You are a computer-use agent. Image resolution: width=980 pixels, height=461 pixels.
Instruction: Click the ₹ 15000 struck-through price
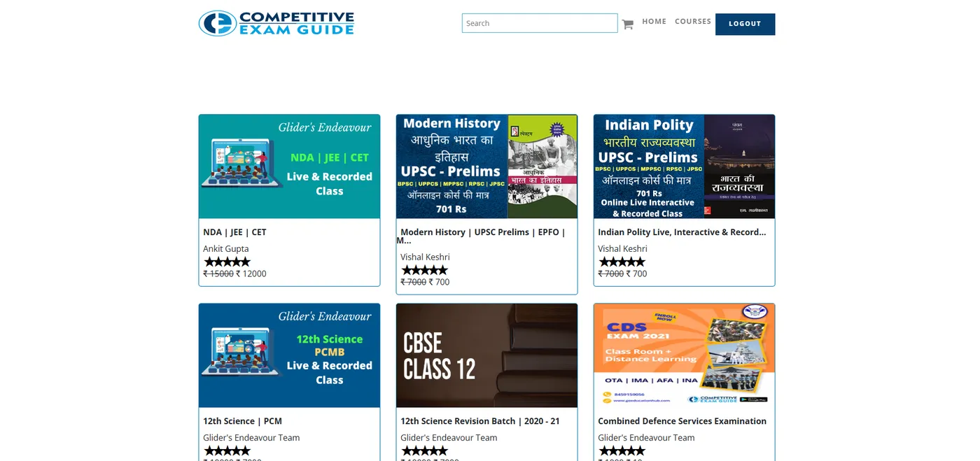tap(218, 274)
